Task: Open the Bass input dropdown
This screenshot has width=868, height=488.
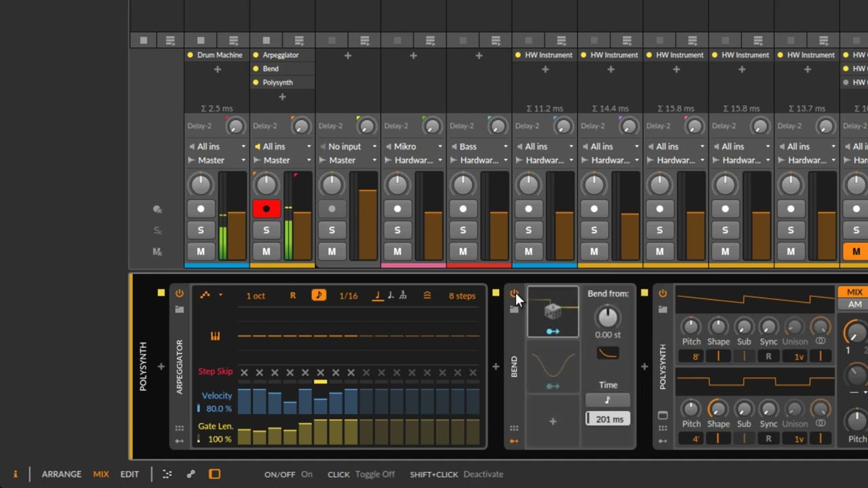Action: [479, 146]
